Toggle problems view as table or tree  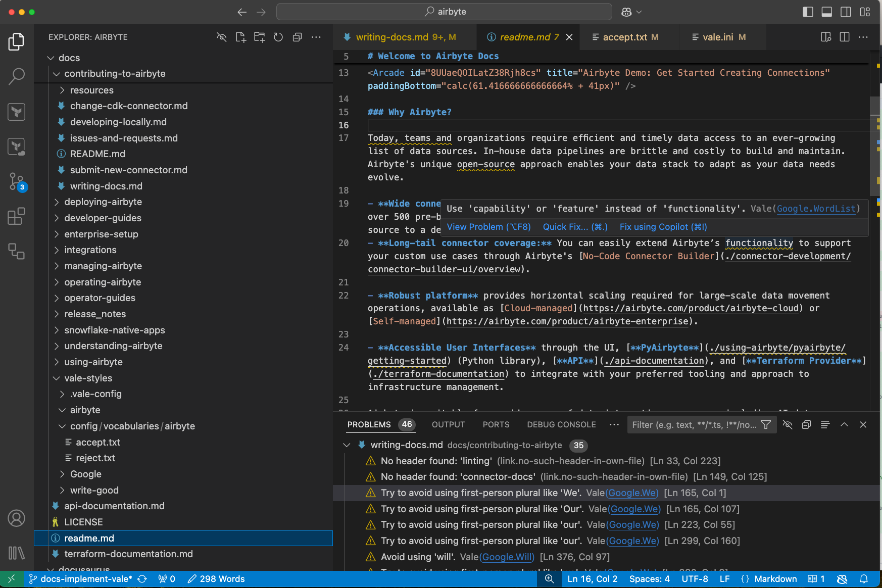click(x=825, y=425)
